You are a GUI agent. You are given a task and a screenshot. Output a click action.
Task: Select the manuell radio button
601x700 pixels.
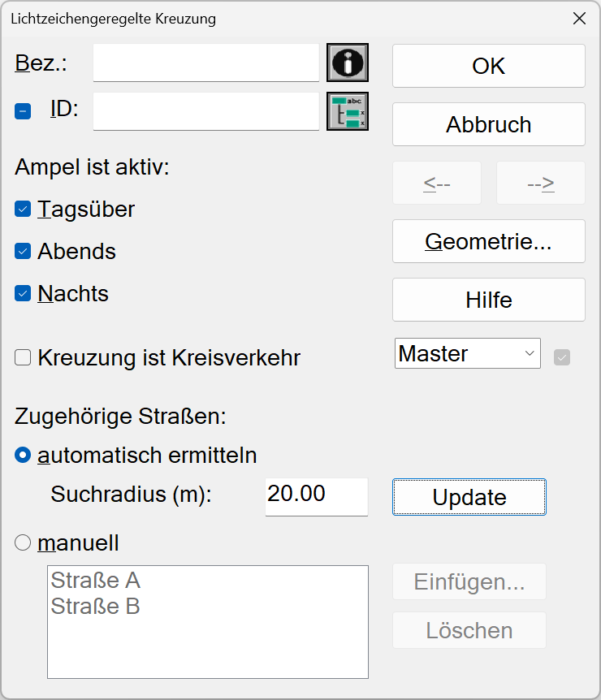tap(23, 542)
